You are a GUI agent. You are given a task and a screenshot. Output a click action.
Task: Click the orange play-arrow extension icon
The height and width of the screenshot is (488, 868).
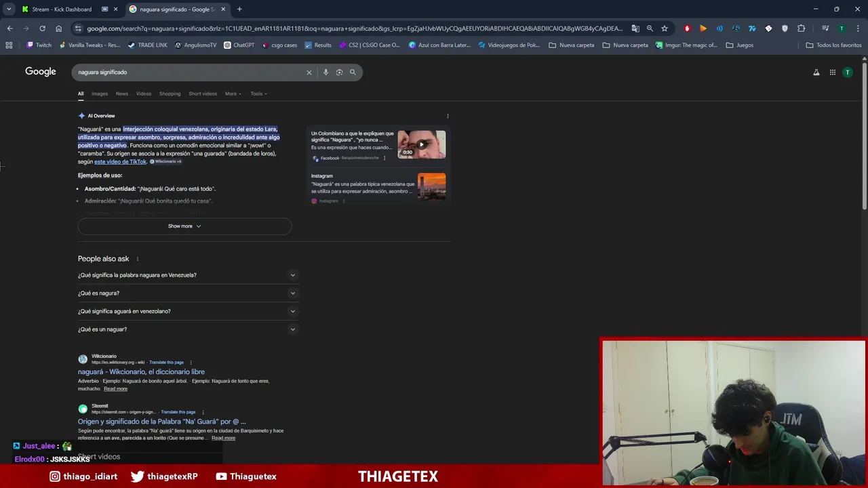703,28
